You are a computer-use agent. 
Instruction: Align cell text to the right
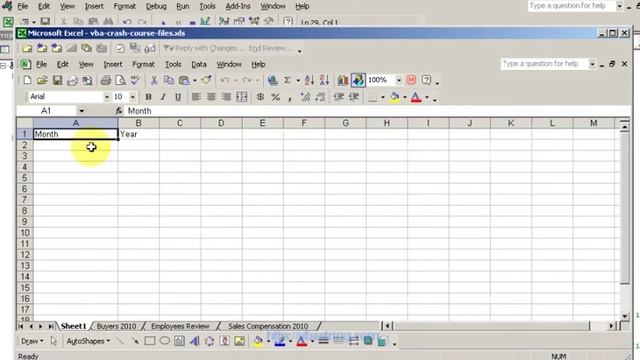[x=226, y=97]
